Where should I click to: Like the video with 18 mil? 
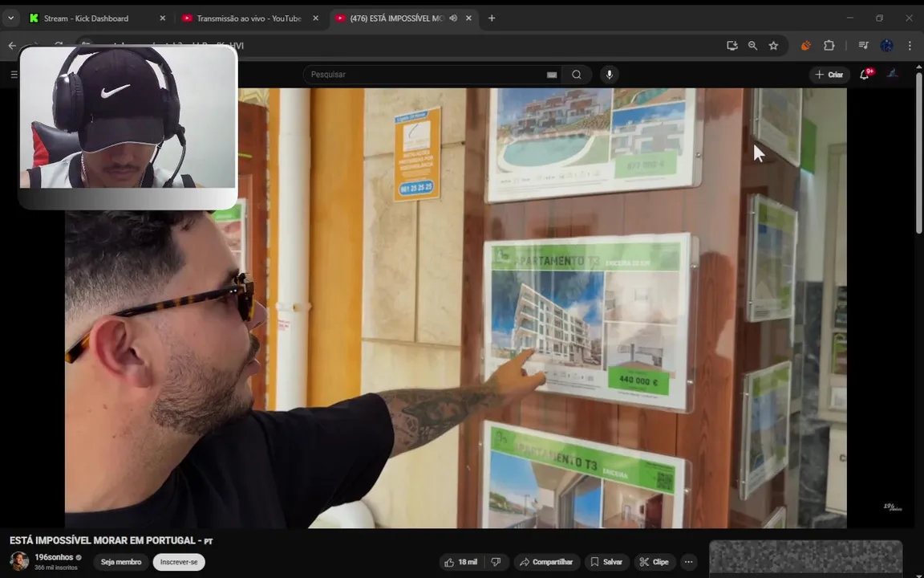[461, 562]
